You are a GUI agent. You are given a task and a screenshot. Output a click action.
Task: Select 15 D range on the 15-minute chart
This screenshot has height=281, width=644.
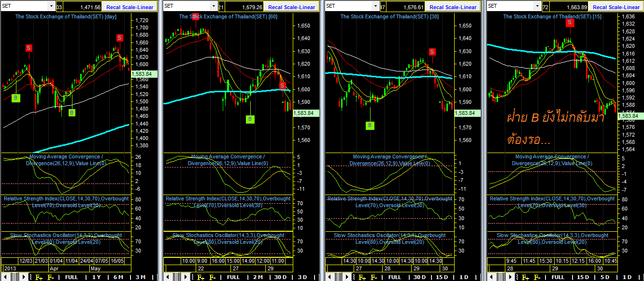583,277
